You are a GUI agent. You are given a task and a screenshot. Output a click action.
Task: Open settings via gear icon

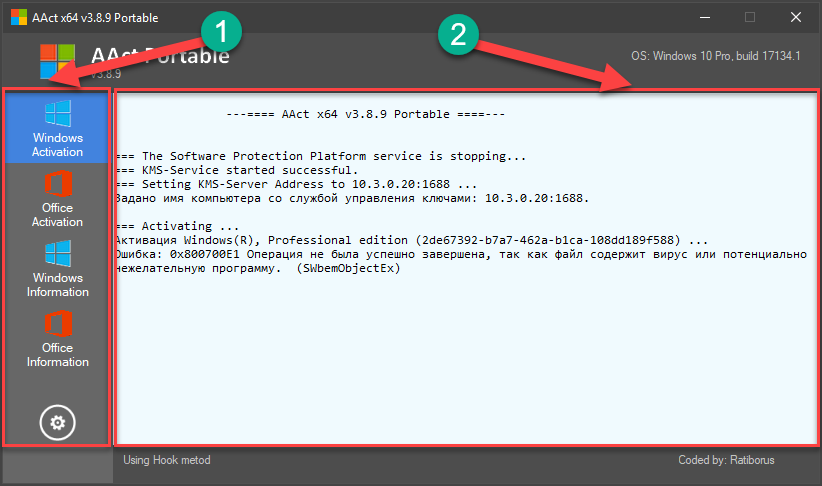coord(58,423)
